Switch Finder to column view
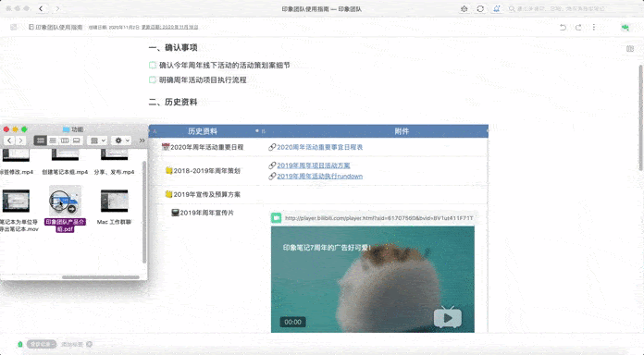644x355 pixels. click(x=65, y=141)
